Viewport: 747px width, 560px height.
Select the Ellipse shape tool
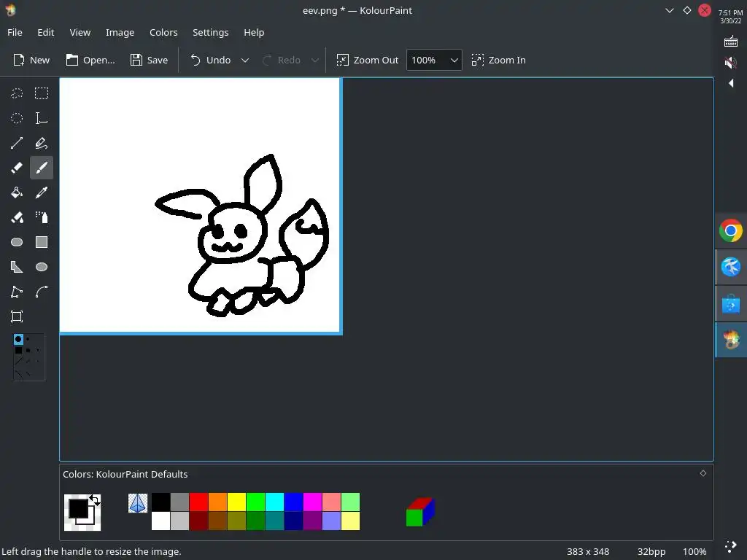coord(42,267)
